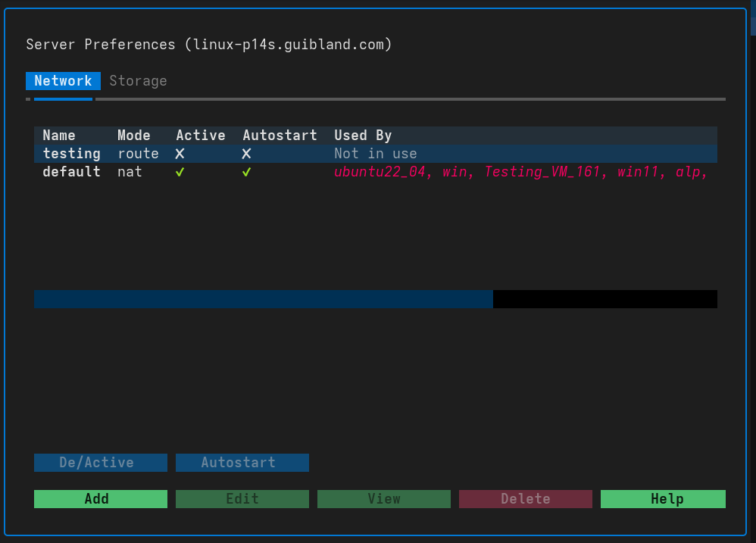The width and height of the screenshot is (756, 543).
Task: Click the green checkmark under Active for default
Action: click(180, 172)
